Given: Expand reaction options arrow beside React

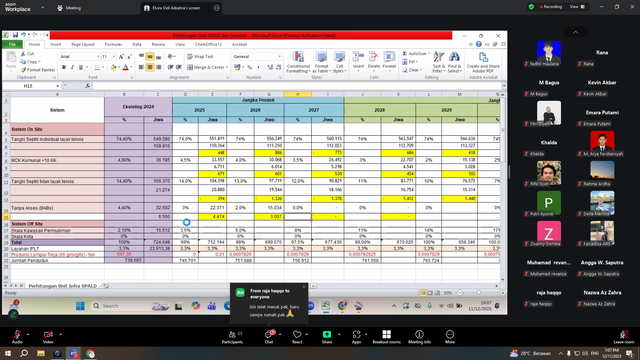Looking at the screenshot, I should pyautogui.click(x=307, y=334).
